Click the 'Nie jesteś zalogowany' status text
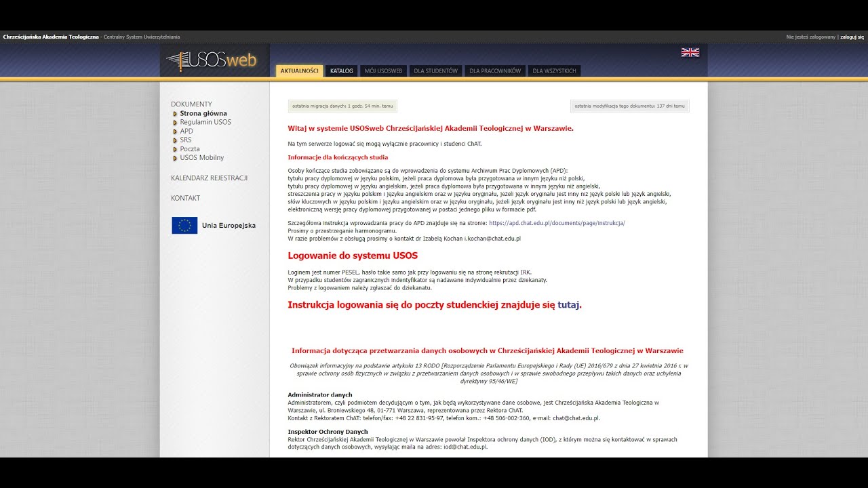Screen dimensions: 868x488 coord(810,37)
